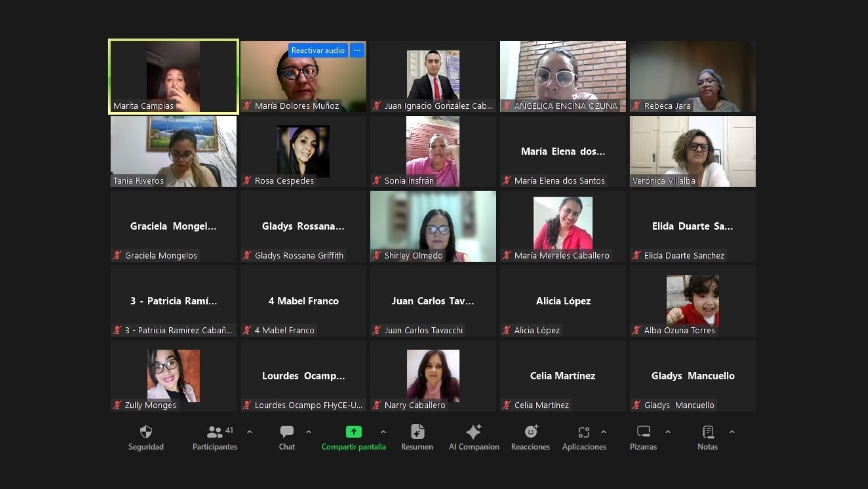The width and height of the screenshot is (868, 489).
Task: Open the Chat bubble icon
Action: tap(287, 432)
